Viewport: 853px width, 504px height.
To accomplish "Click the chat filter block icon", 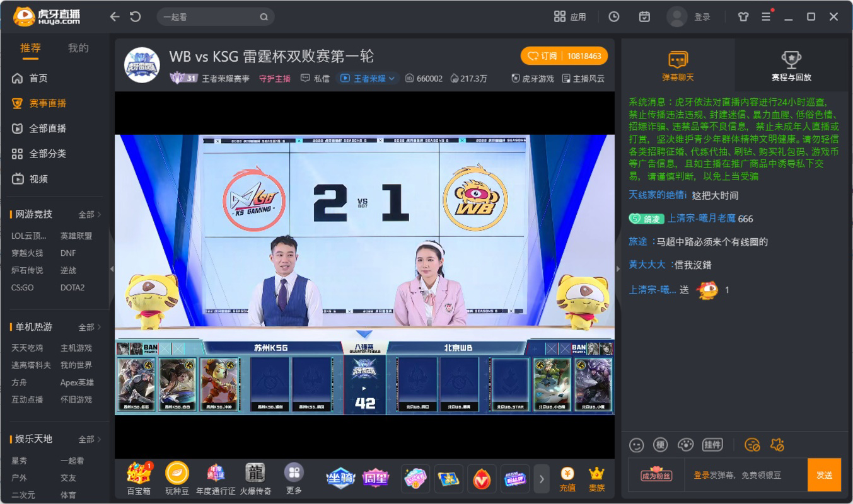I will (x=751, y=445).
